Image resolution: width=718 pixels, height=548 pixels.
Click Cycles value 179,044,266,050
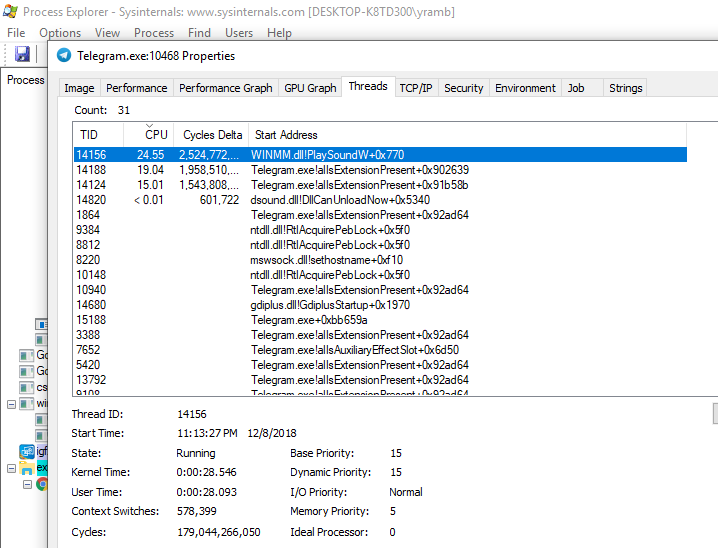[219, 532]
